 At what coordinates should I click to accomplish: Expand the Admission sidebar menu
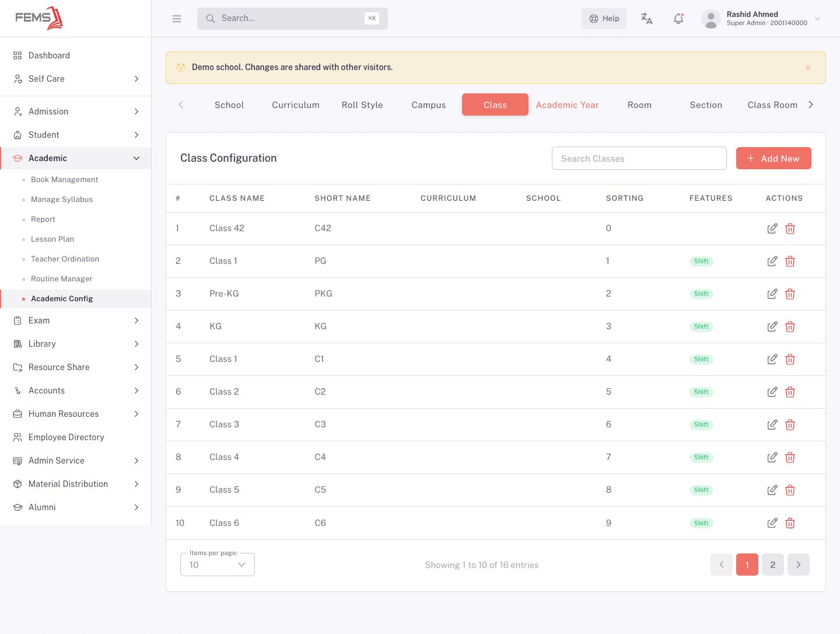(x=76, y=112)
